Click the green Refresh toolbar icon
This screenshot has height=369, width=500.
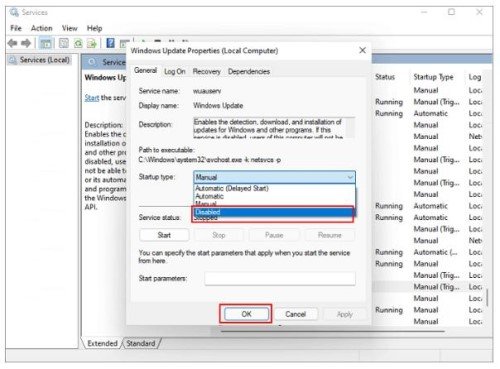pyautogui.click(x=78, y=43)
